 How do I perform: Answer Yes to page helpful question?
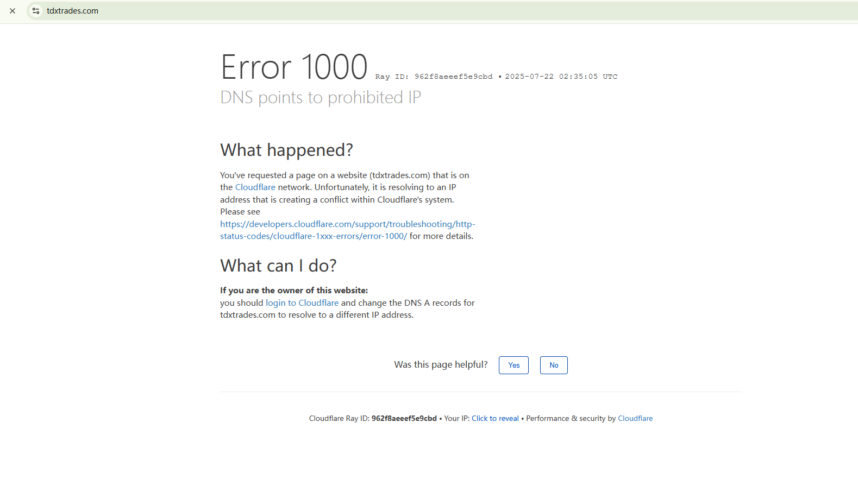(x=514, y=365)
